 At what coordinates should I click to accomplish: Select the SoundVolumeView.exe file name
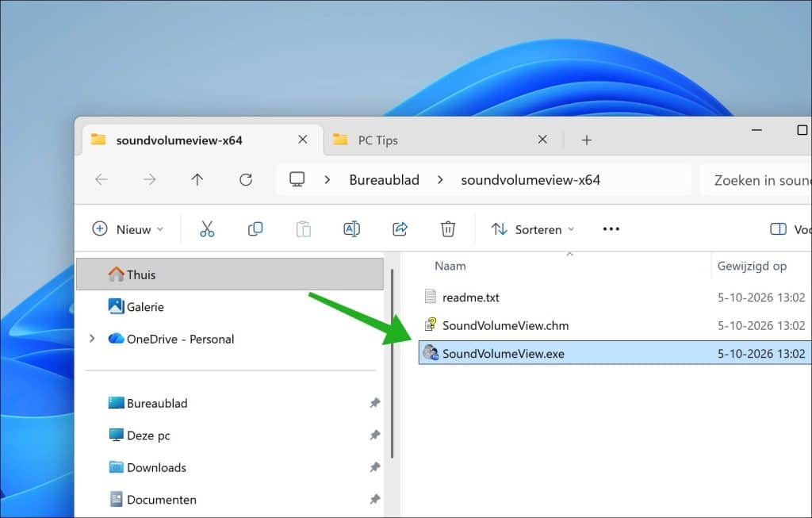point(504,353)
